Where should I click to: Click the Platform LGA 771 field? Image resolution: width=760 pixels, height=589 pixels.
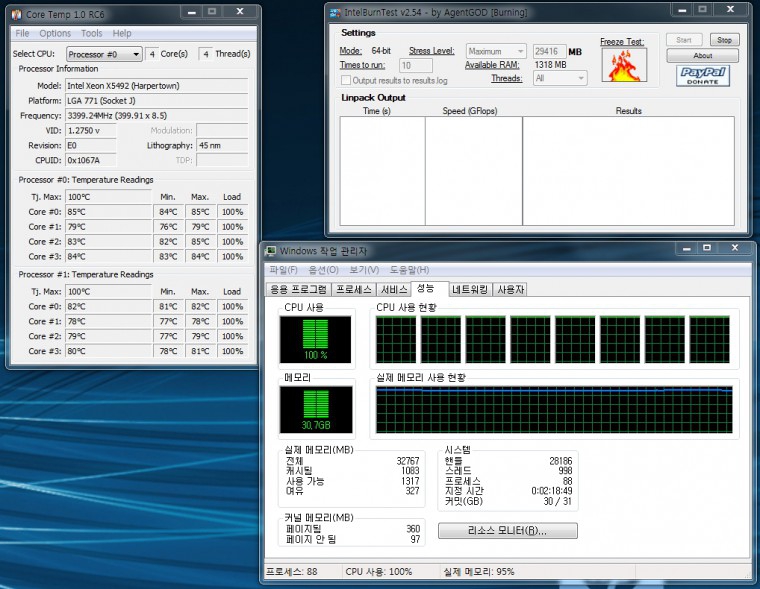[x=157, y=101]
